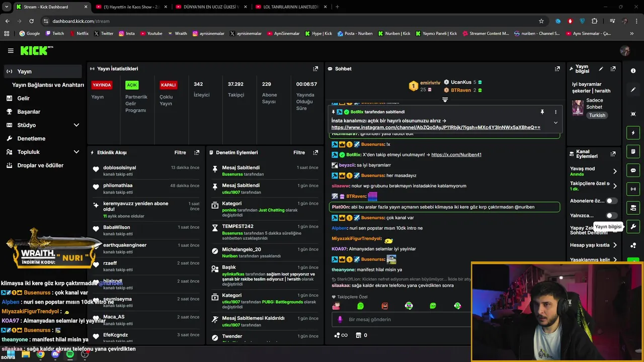
Task: Click the 37.292 follower count
Action: 235,84
